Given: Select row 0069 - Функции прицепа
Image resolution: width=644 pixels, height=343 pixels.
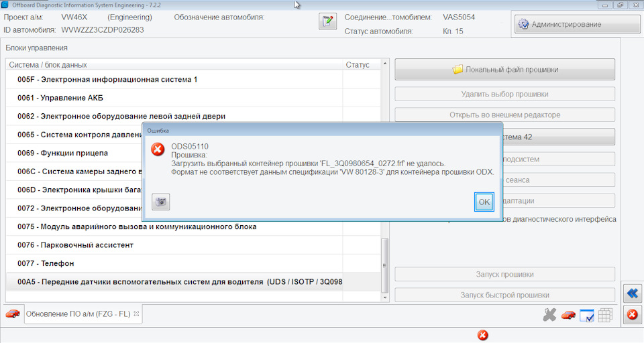Looking at the screenshot, I should coord(74,153).
